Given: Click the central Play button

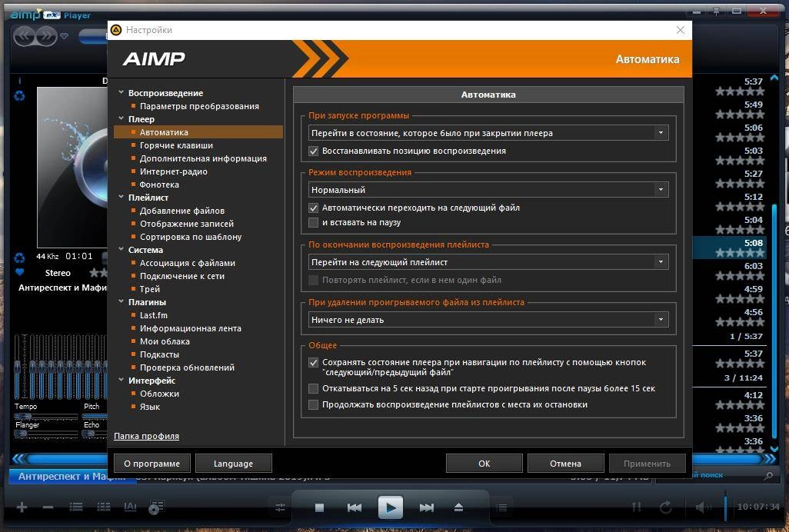Looking at the screenshot, I should [x=391, y=507].
